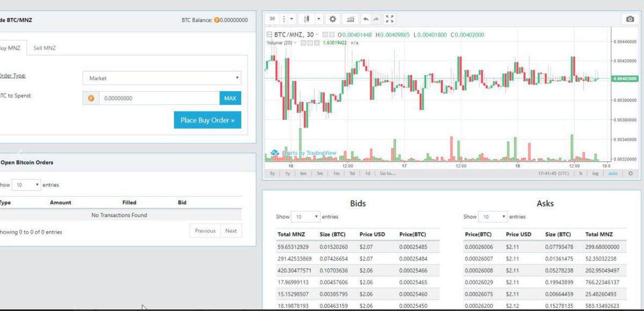Sort Bids by Price(BTC) header
Image resolution: width=644 pixels, height=311 pixels.
(413, 234)
